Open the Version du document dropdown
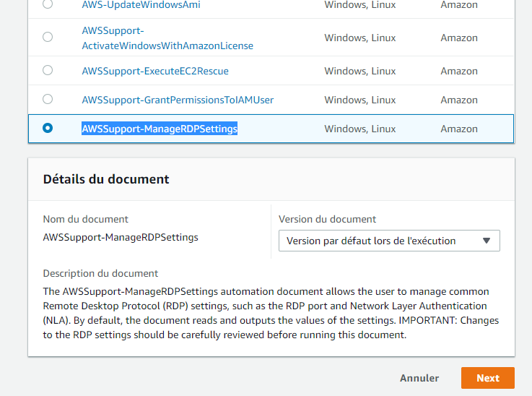The height and width of the screenshot is (396, 532). [x=389, y=241]
